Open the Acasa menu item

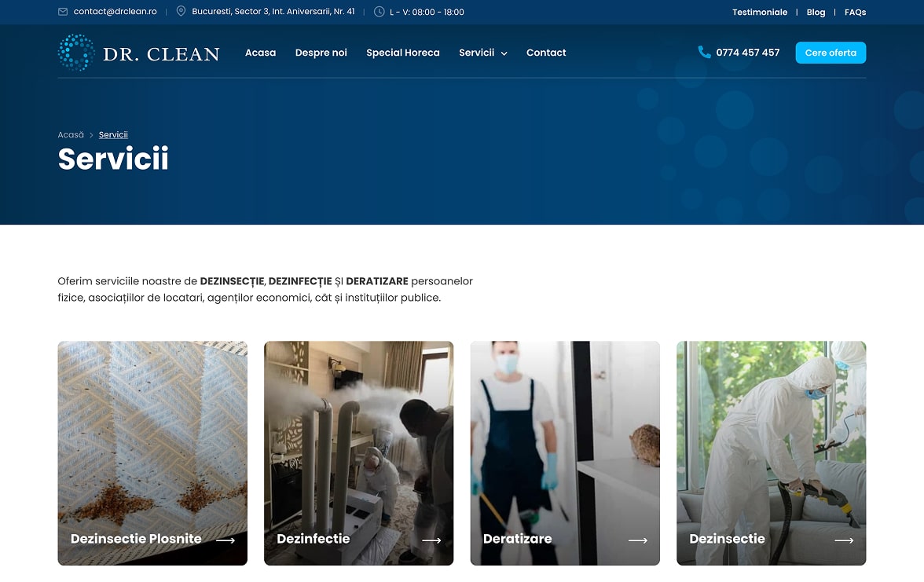(261, 53)
